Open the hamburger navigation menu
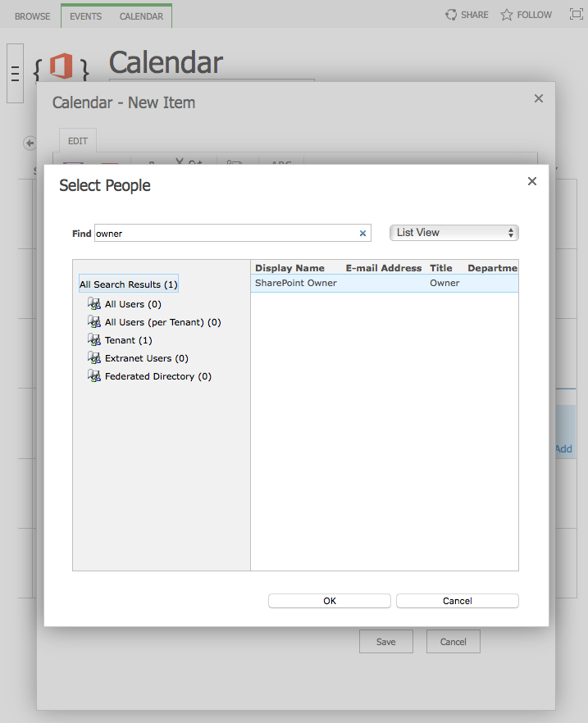This screenshot has height=723, width=588. (x=16, y=73)
